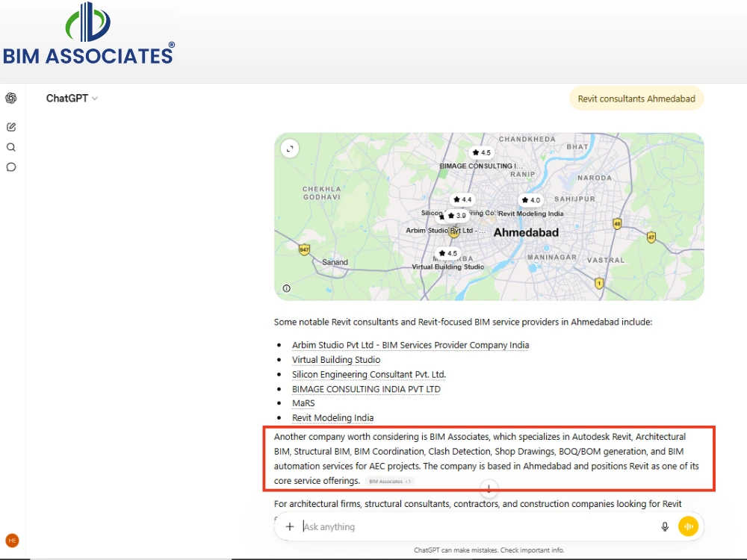Start a new chat with compose icon

(x=11, y=127)
